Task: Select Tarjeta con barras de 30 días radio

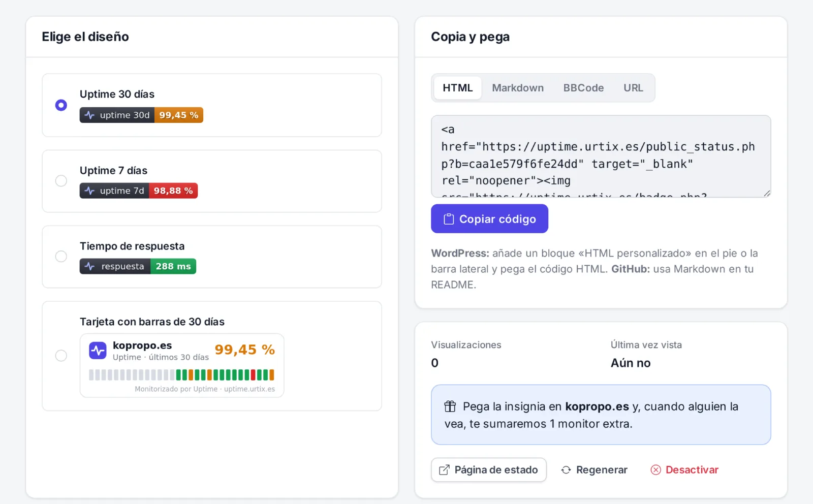Action: (x=61, y=356)
